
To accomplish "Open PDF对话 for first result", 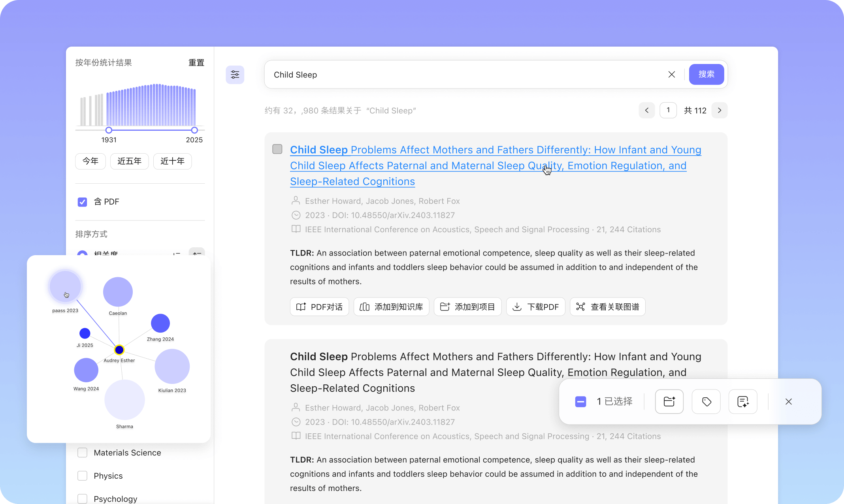I will (x=319, y=307).
